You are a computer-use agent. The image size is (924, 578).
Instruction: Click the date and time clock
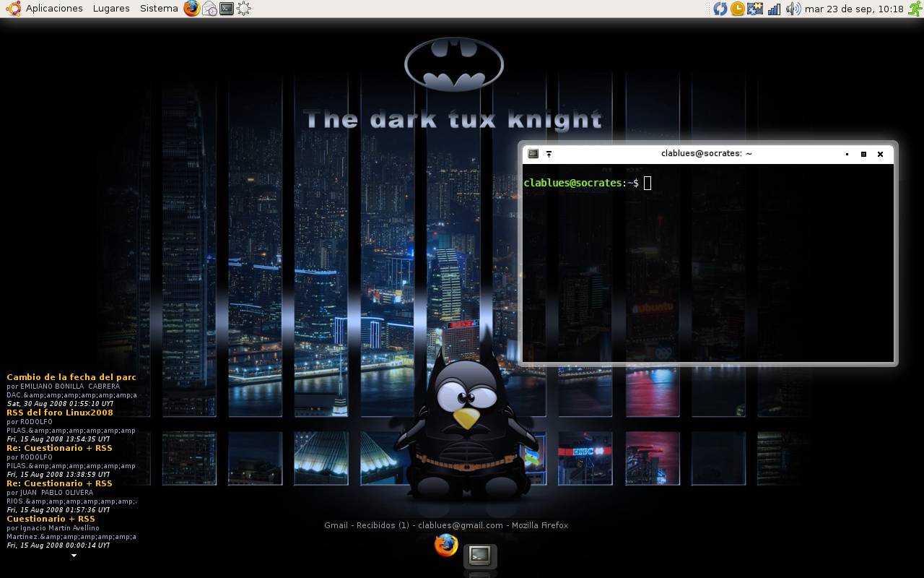[x=854, y=9]
